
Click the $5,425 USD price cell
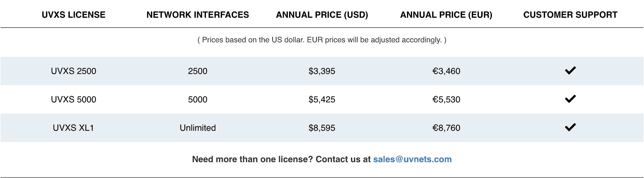click(322, 99)
